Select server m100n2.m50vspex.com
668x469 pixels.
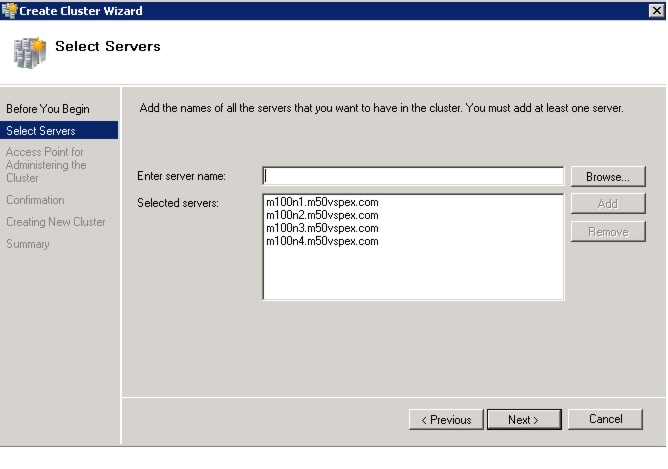click(x=322, y=215)
